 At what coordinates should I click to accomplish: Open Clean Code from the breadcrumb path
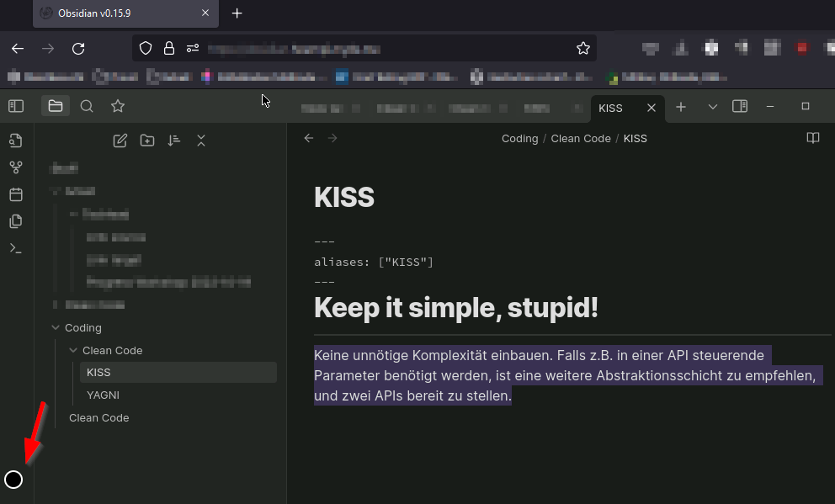pos(580,138)
